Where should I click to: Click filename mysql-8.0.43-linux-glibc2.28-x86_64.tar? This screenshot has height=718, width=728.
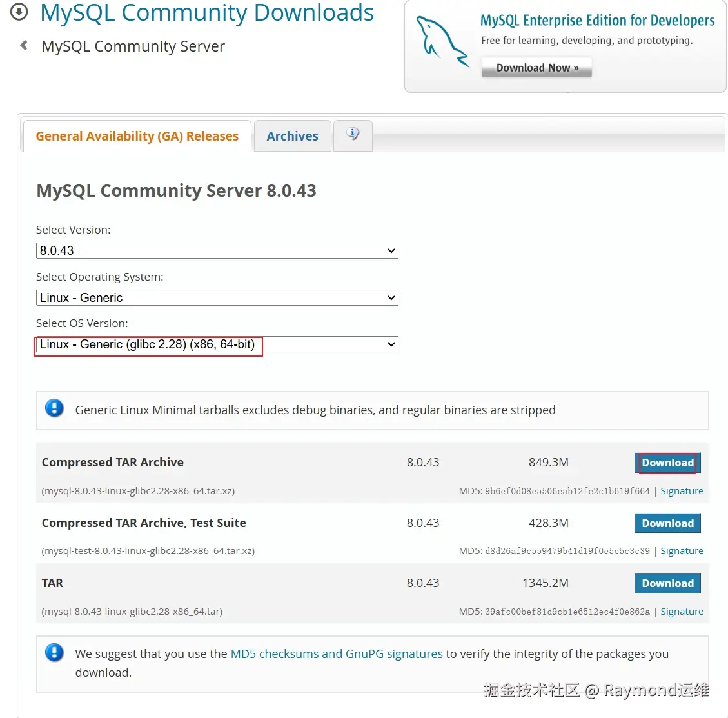pos(132,611)
